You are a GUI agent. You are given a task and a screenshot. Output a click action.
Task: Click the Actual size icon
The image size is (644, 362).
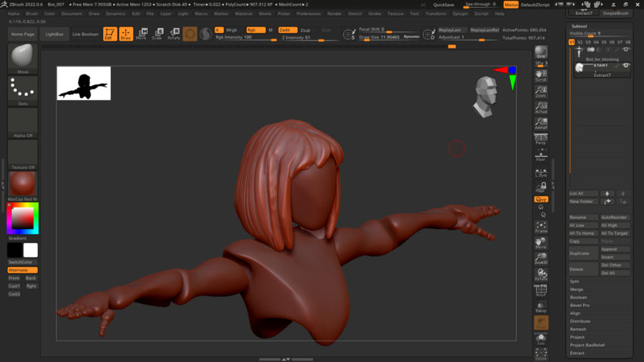click(541, 108)
